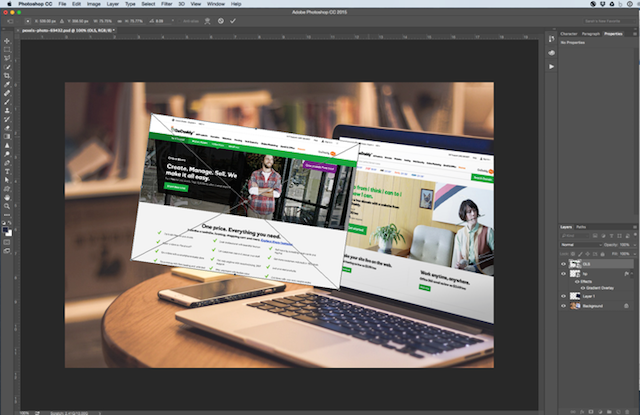Select the Eraser tool
This screenshot has width=640, height=415.
(7, 128)
